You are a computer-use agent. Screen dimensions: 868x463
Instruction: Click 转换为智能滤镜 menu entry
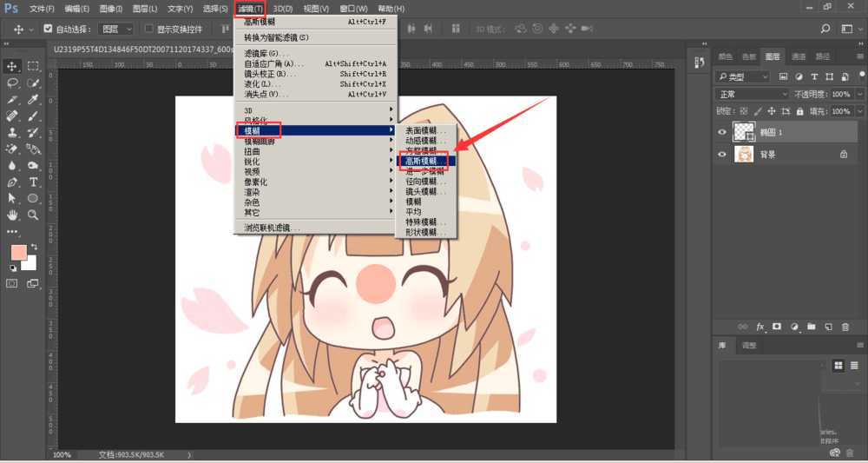click(x=276, y=37)
